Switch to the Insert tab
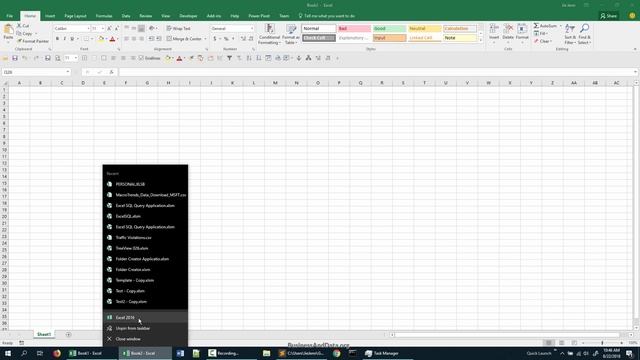640x360 pixels. [50, 16]
